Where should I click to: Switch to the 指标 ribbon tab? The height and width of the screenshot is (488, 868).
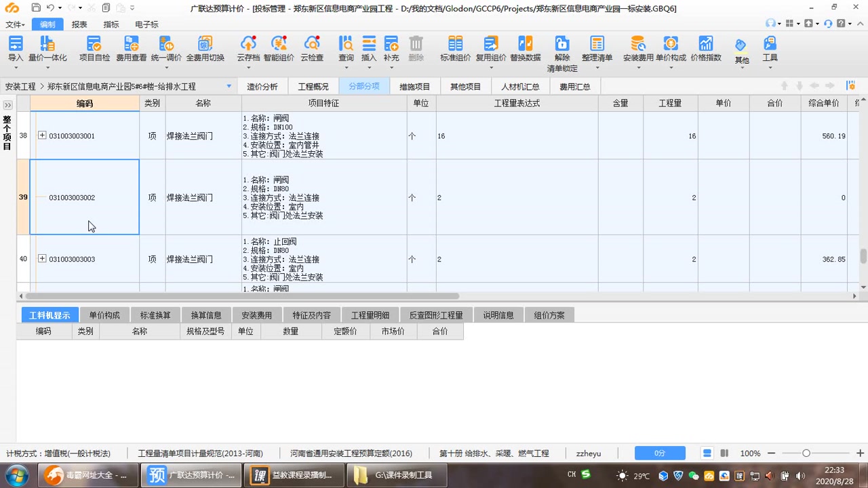[111, 24]
